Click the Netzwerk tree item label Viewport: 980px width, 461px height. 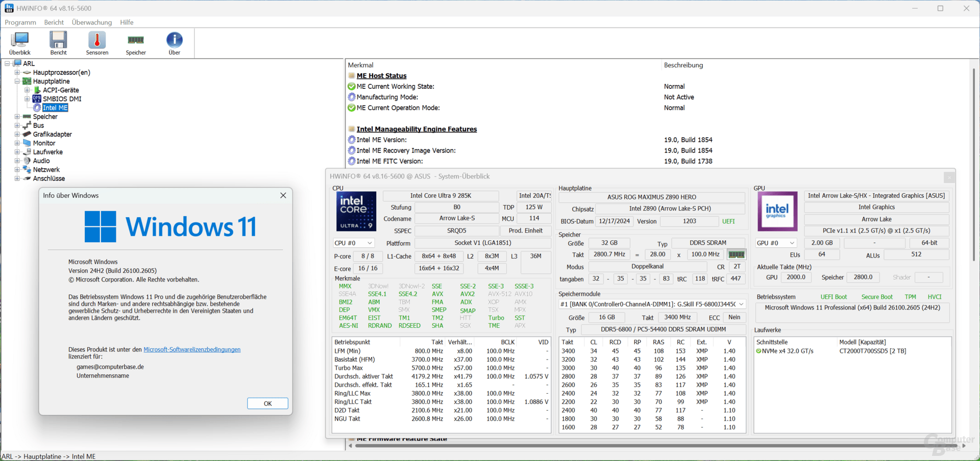coord(46,170)
